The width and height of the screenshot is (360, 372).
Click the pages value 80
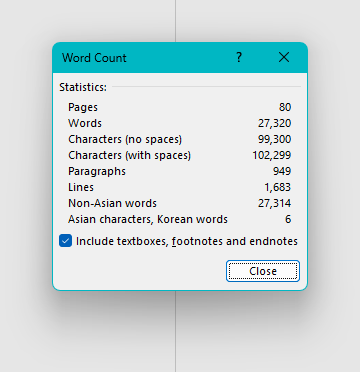coord(285,107)
